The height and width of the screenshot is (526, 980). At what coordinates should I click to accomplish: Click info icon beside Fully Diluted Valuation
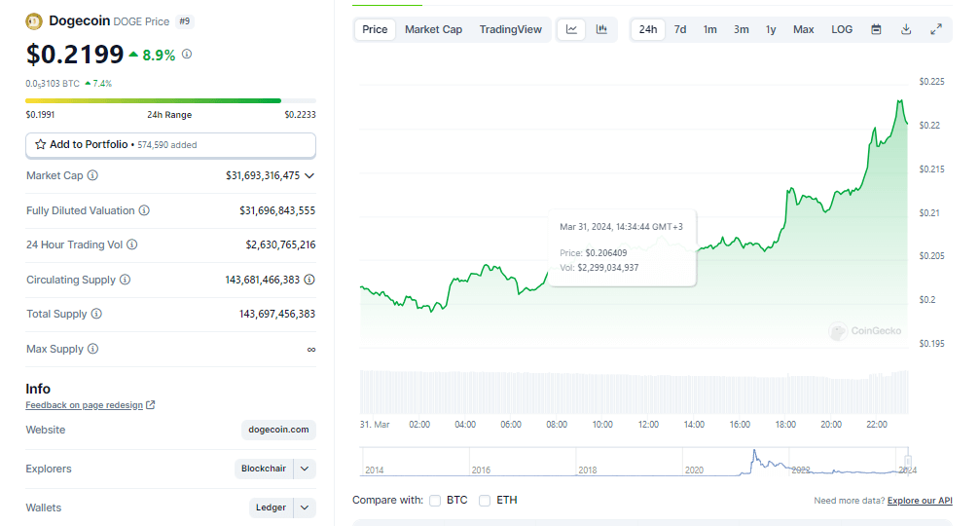[x=144, y=210]
